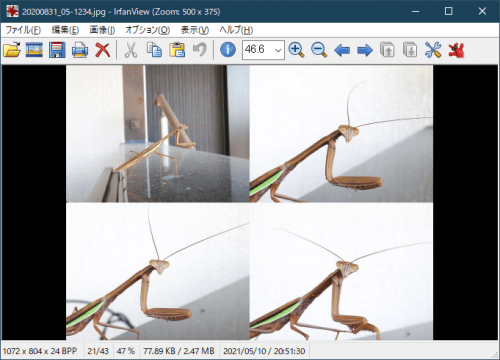Open the オプション(O) menu
The width and height of the screenshot is (500, 360).
pos(147,30)
